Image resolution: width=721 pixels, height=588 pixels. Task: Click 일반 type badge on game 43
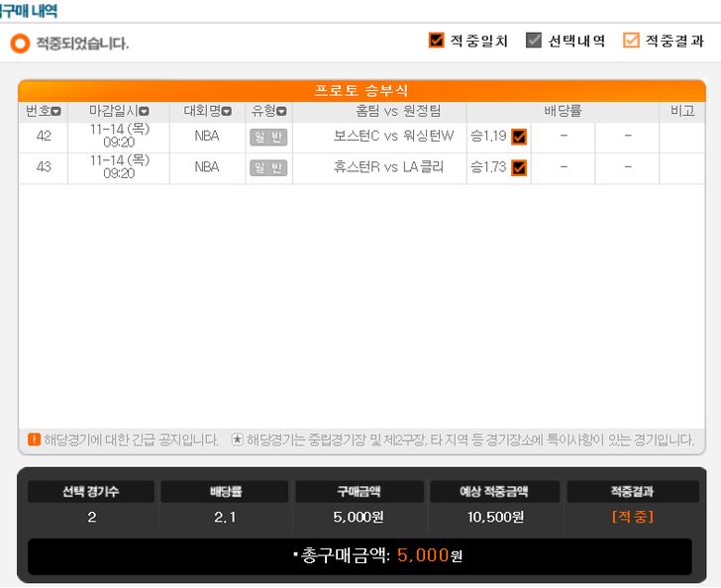pyautogui.click(x=268, y=168)
